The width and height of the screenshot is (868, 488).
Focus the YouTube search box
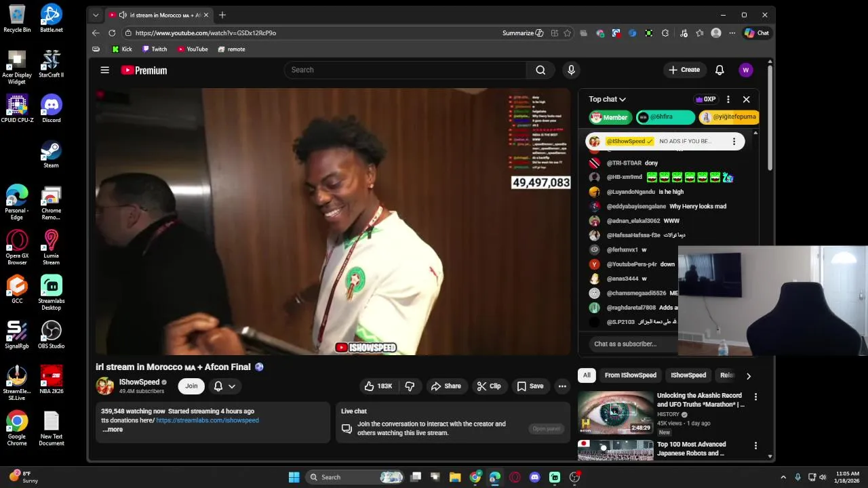point(406,70)
